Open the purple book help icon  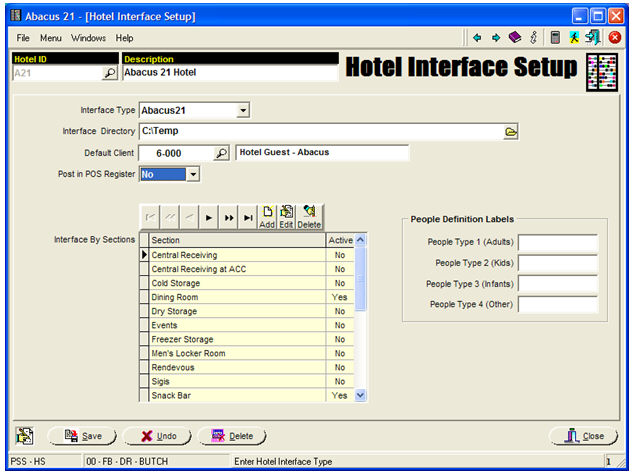point(515,38)
